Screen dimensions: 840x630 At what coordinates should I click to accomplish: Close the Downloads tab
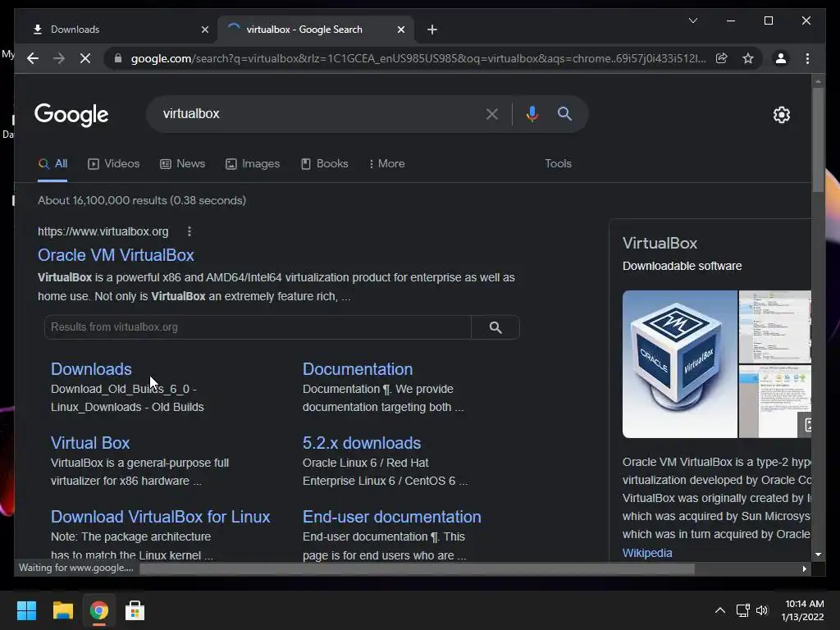pos(204,30)
